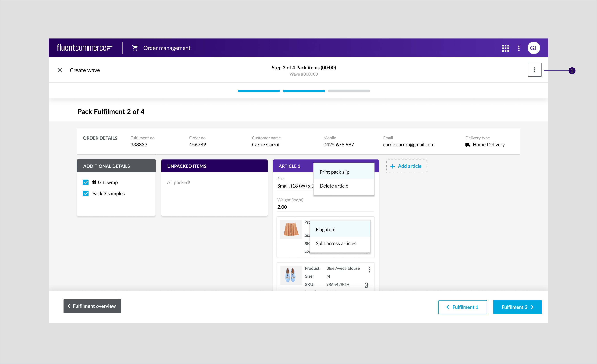The height and width of the screenshot is (364, 597).
Task: Expand the step progress bar second segment
Action: [304, 90]
